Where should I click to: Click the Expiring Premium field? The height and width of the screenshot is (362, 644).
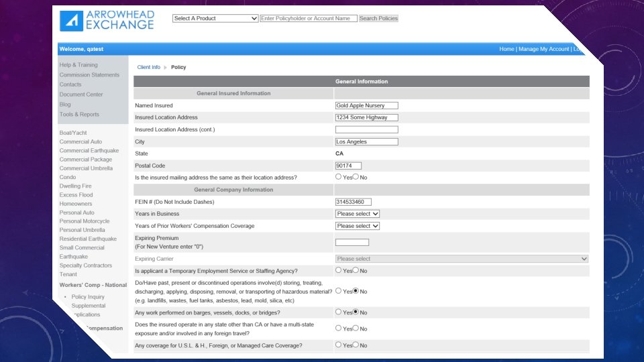pos(352,243)
